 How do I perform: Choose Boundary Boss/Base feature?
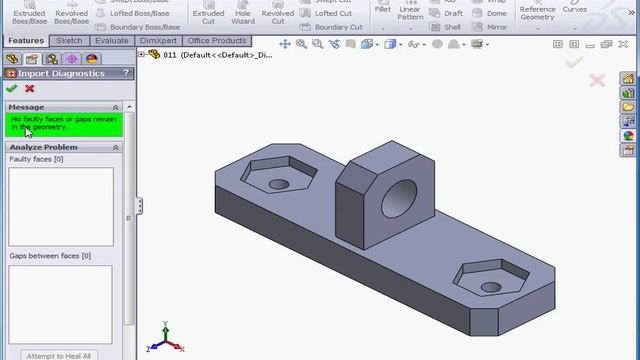pyautogui.click(x=138, y=27)
